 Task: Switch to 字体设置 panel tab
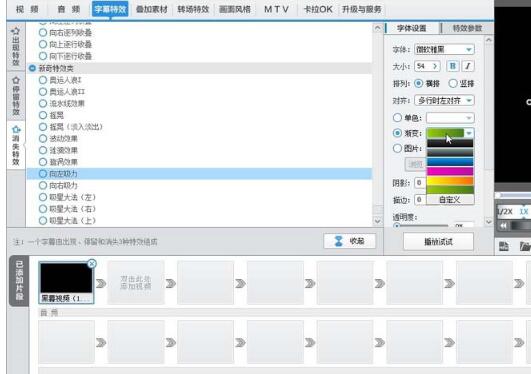(x=412, y=28)
